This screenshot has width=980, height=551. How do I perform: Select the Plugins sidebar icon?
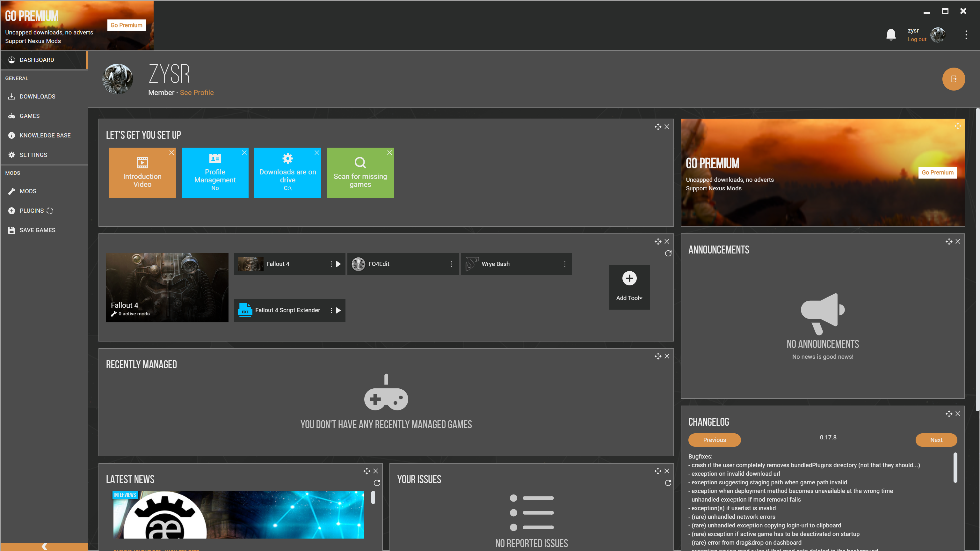[x=11, y=210]
